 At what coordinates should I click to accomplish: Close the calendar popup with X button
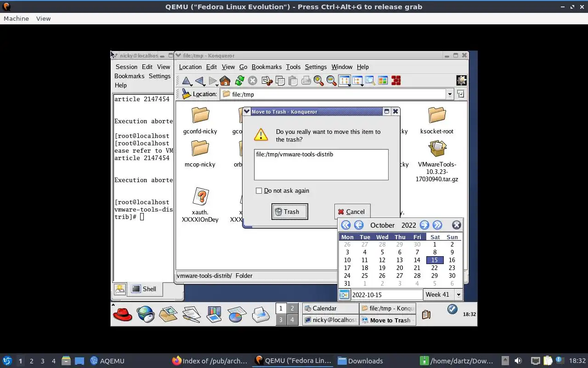click(456, 225)
